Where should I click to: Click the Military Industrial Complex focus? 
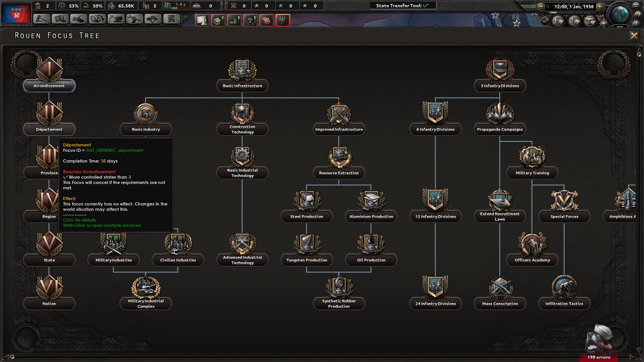tap(146, 293)
